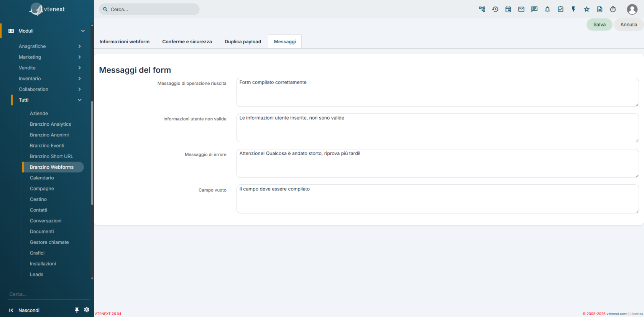The width and height of the screenshot is (644, 317).
Task: Open the calendar icon in top toolbar
Action: point(508,9)
